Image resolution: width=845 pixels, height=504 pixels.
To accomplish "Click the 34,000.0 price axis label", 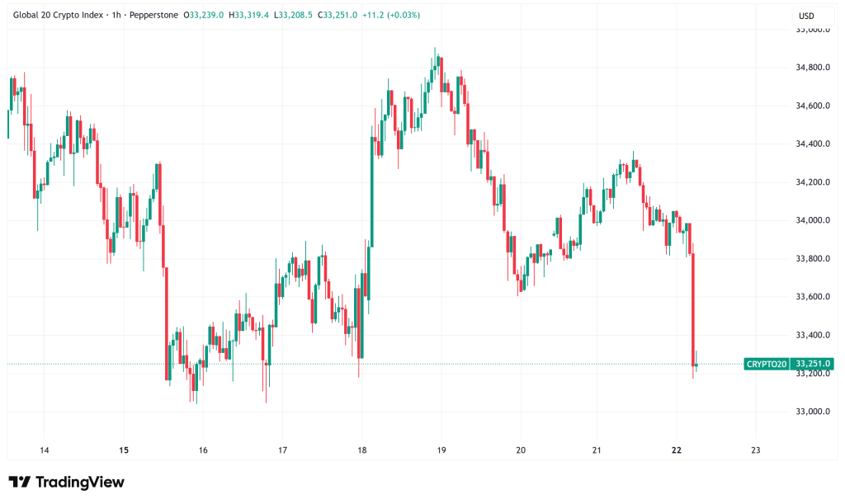I will [x=812, y=220].
